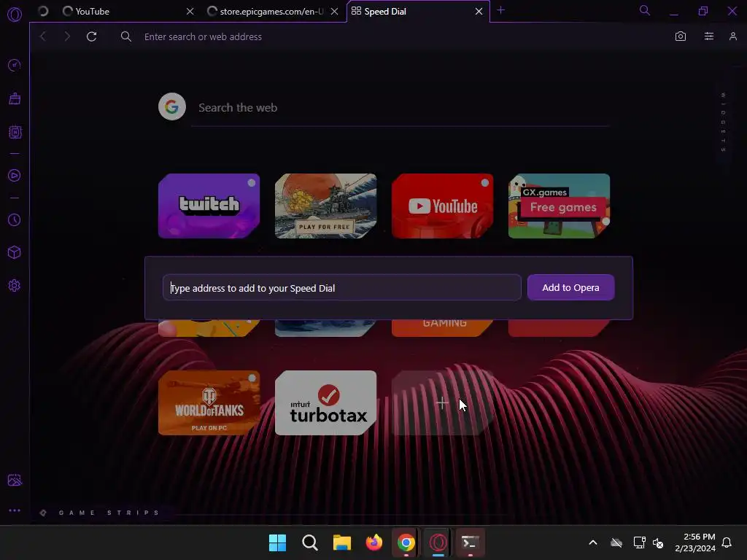Open GX Control speedometer icon in sidebar
Viewport: 747px width, 560px height.
[15, 65]
